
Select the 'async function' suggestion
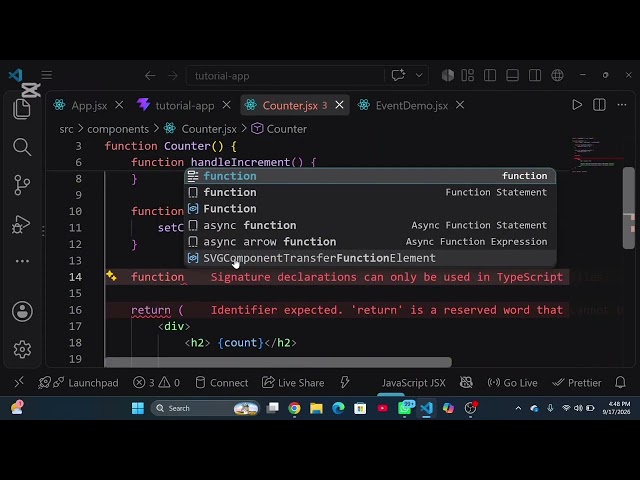371,225
